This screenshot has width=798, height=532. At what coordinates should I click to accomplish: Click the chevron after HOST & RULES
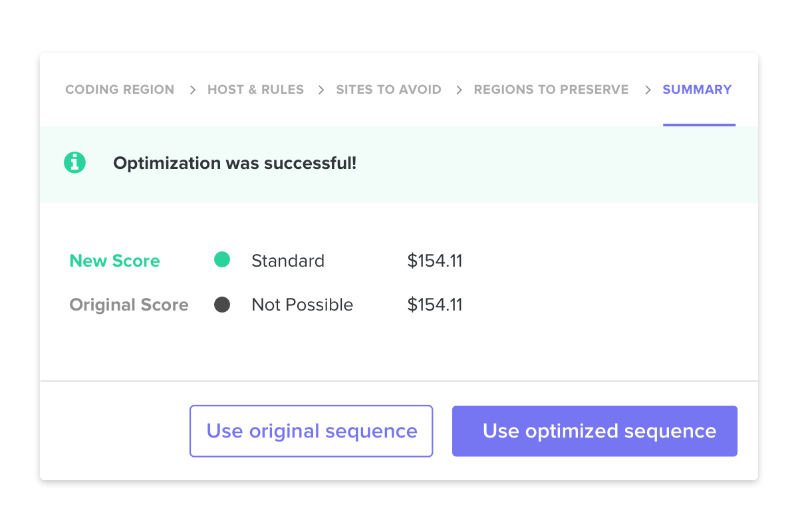point(321,90)
